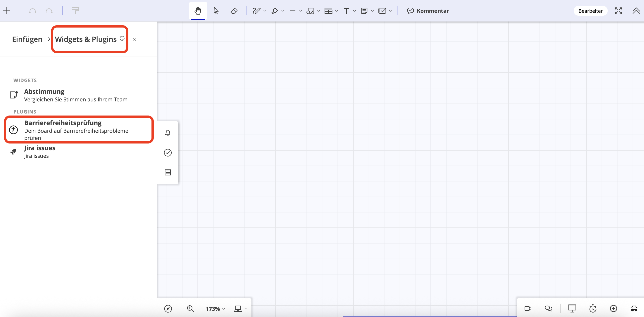Expand shapes options chevron
The image size is (644, 317).
coord(319,11)
